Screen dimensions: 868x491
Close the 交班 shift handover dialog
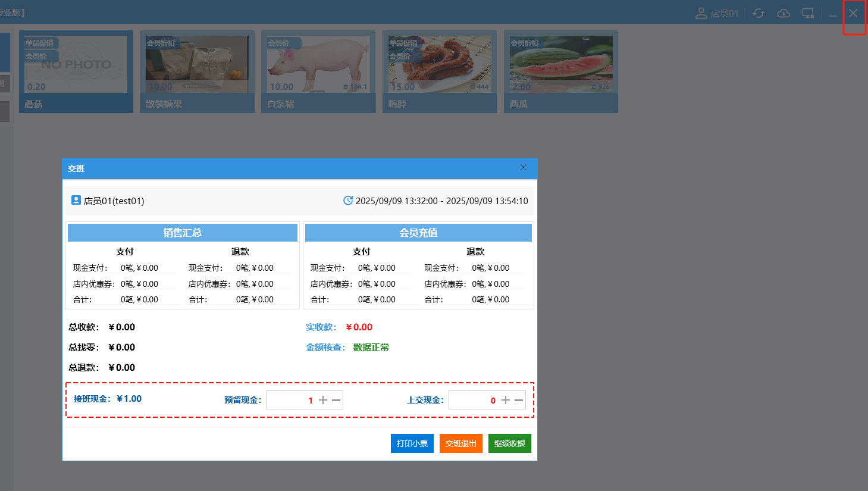(524, 168)
